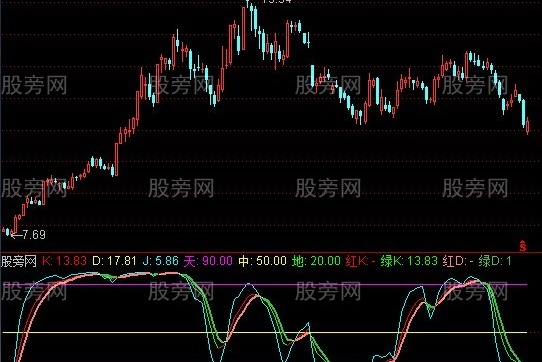Select the K: 13.83 value
Screen dimensions: 542x362
[x=64, y=261]
